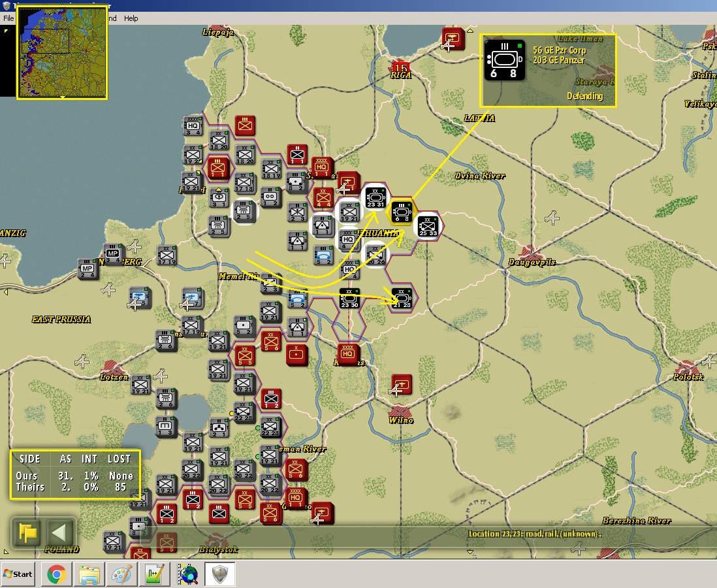
Task: Click the overview minimap thumbnail
Action: [62, 52]
